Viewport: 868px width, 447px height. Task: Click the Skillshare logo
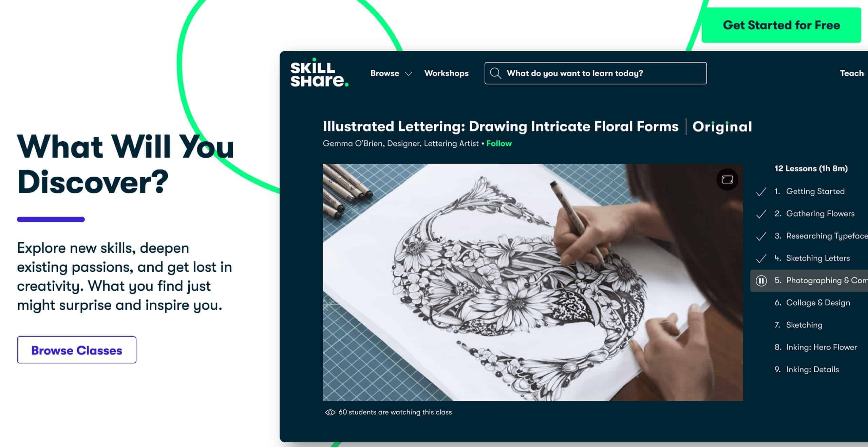click(319, 72)
